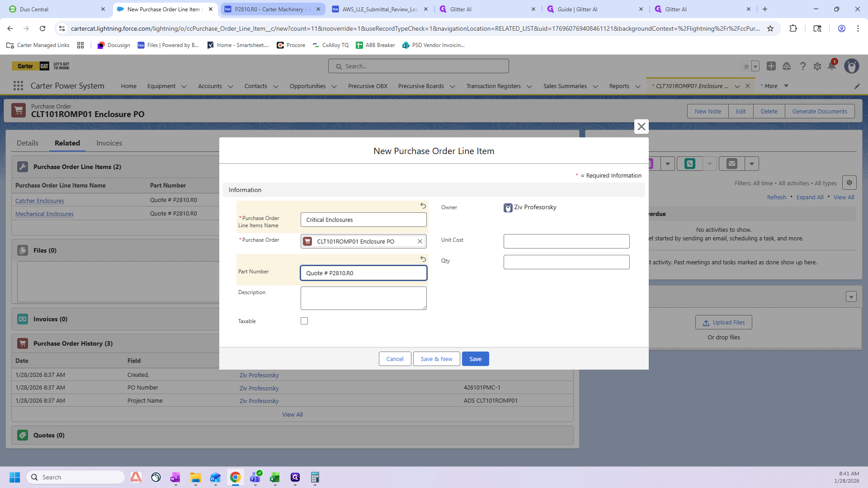
Task: Switch to the Invoices tab
Action: 109,143
